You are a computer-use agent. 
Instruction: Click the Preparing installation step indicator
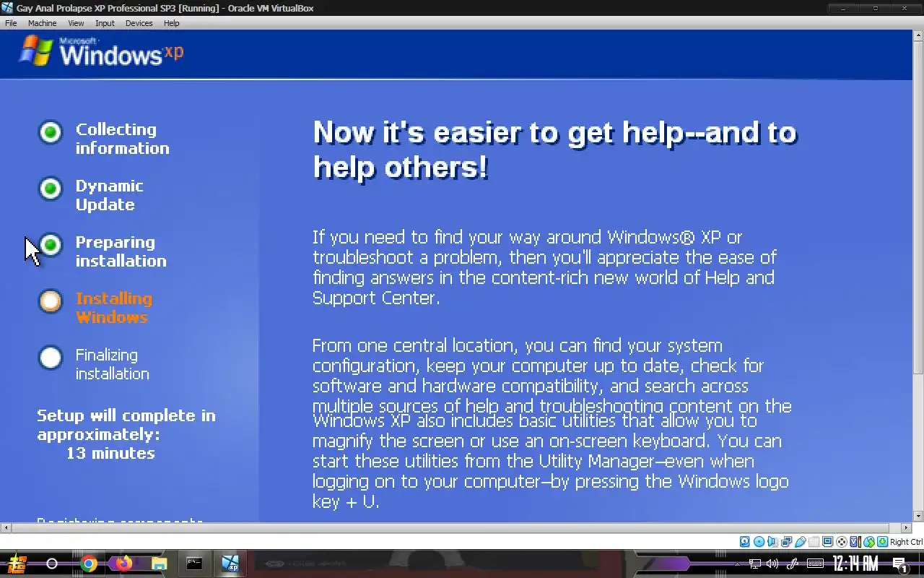click(x=51, y=245)
